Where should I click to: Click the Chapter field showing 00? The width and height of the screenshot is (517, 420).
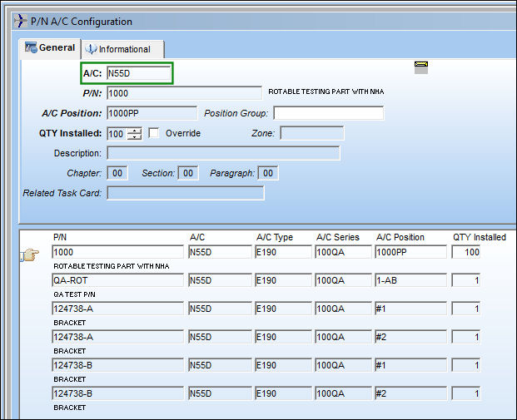coord(117,173)
